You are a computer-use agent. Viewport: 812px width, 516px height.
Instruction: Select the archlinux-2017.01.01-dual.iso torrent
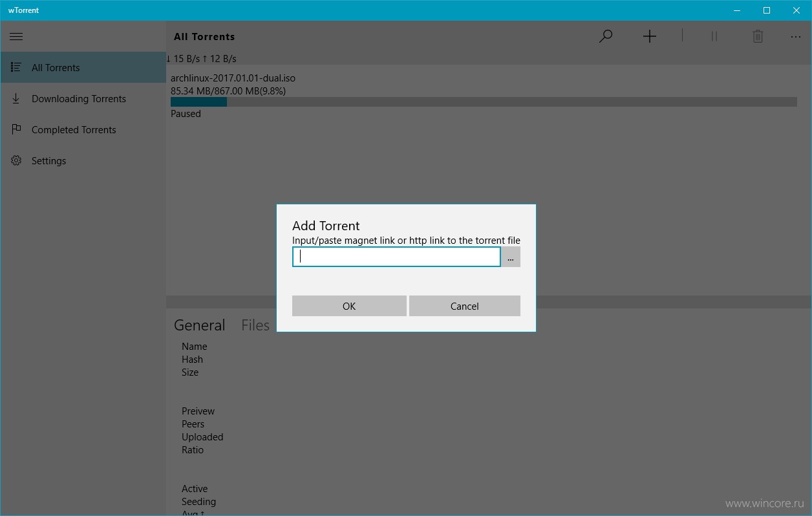click(233, 78)
